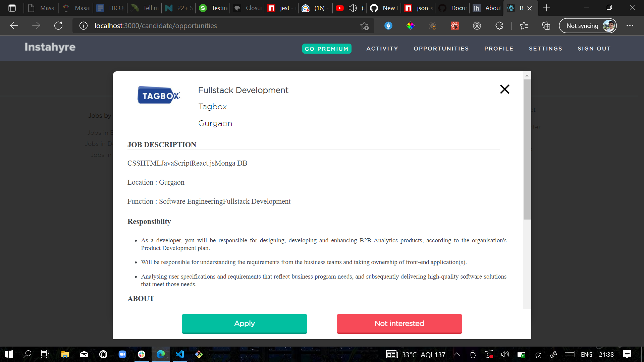Expand hidden icons in the system tray
The height and width of the screenshot is (362, 644).
click(x=457, y=354)
